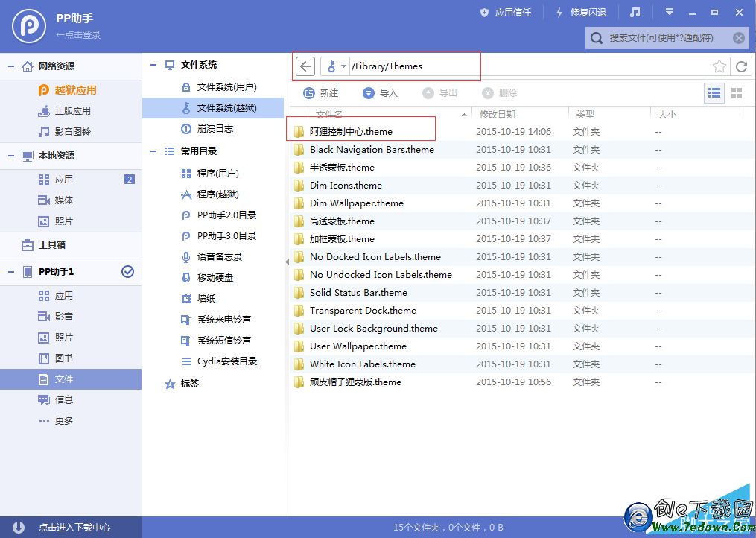
Task: Open the ringtone music tool in title bar
Action: point(634,12)
